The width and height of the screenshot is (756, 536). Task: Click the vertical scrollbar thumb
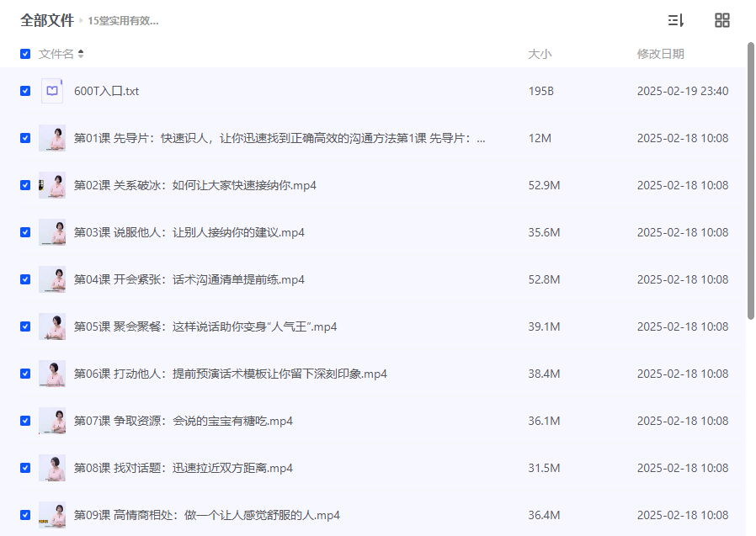[x=751, y=181]
